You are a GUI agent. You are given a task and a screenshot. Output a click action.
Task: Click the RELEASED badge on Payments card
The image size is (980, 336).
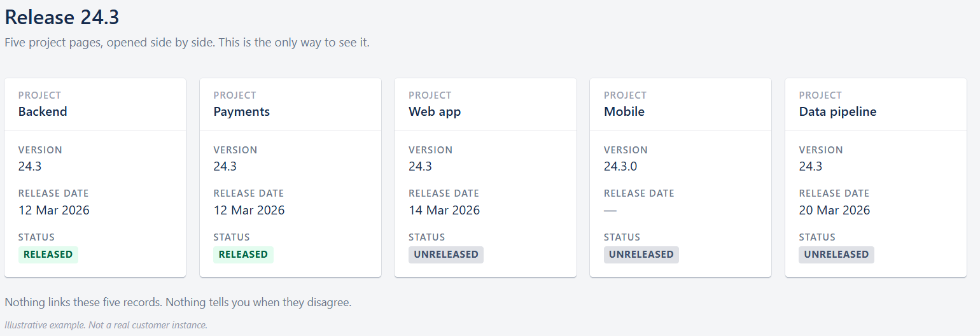click(243, 255)
